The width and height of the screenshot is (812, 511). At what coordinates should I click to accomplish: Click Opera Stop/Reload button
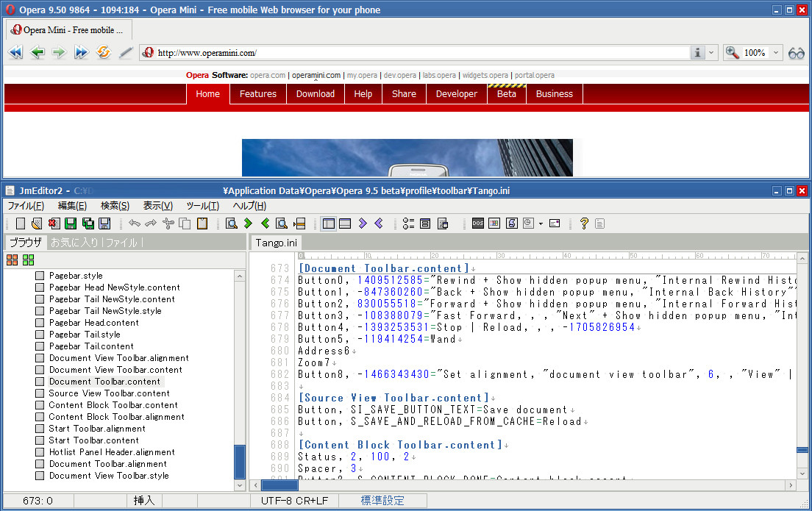(104, 52)
